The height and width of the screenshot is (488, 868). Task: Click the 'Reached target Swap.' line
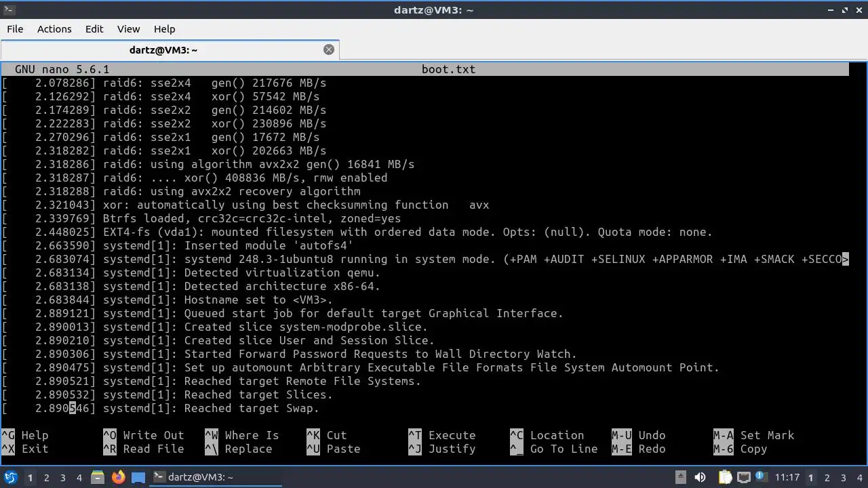coord(161,408)
